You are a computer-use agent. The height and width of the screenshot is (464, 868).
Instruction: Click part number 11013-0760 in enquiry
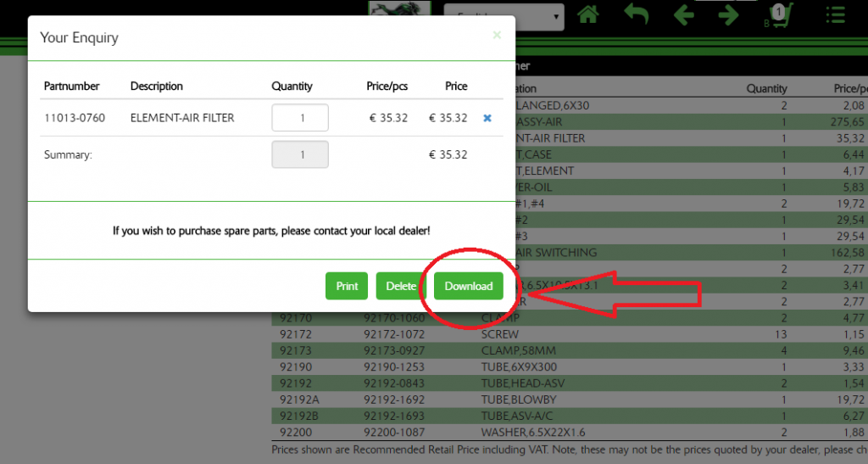tap(75, 118)
